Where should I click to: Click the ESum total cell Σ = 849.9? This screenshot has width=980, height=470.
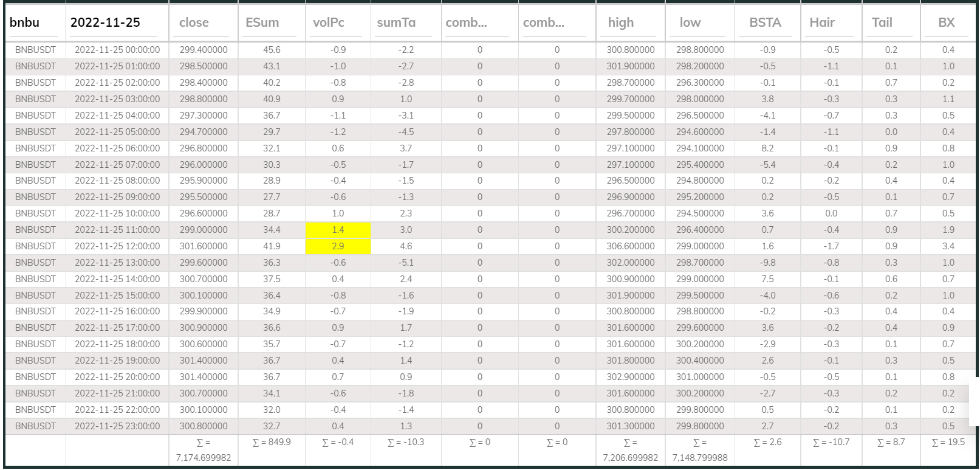point(271,443)
